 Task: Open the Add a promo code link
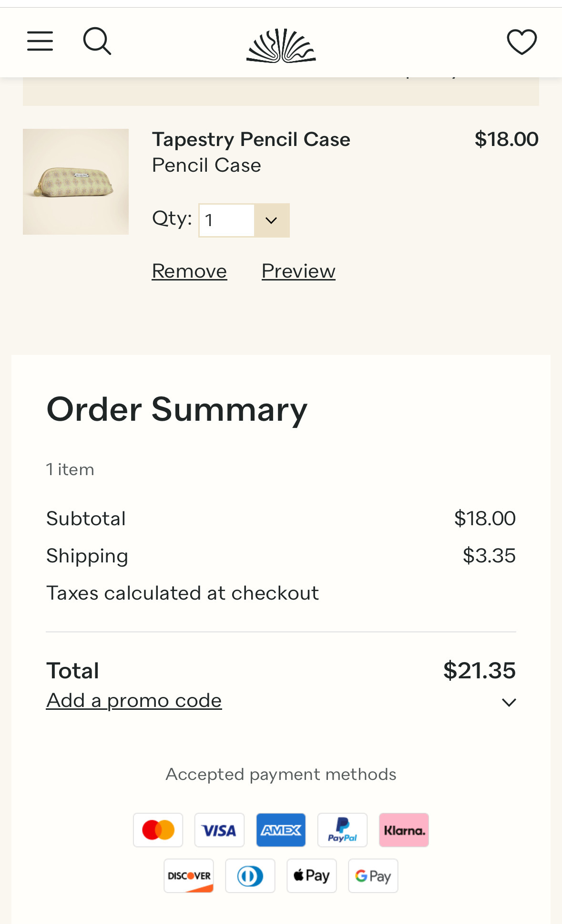(x=134, y=701)
